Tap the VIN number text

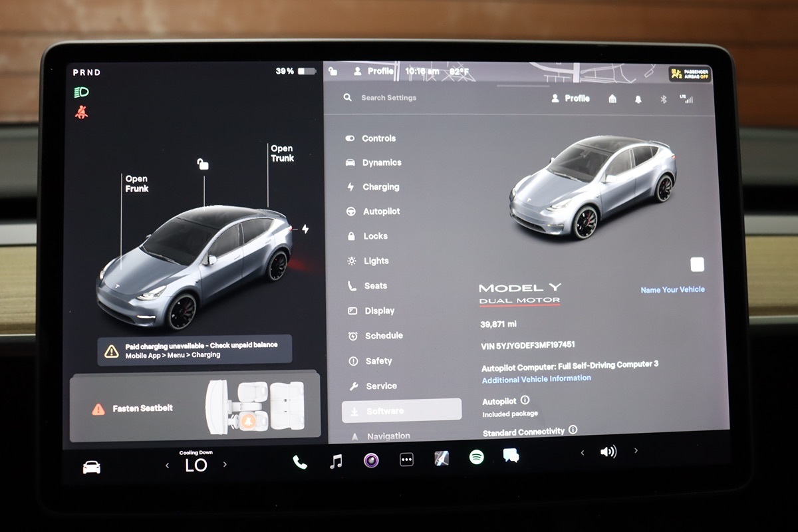tap(528, 346)
